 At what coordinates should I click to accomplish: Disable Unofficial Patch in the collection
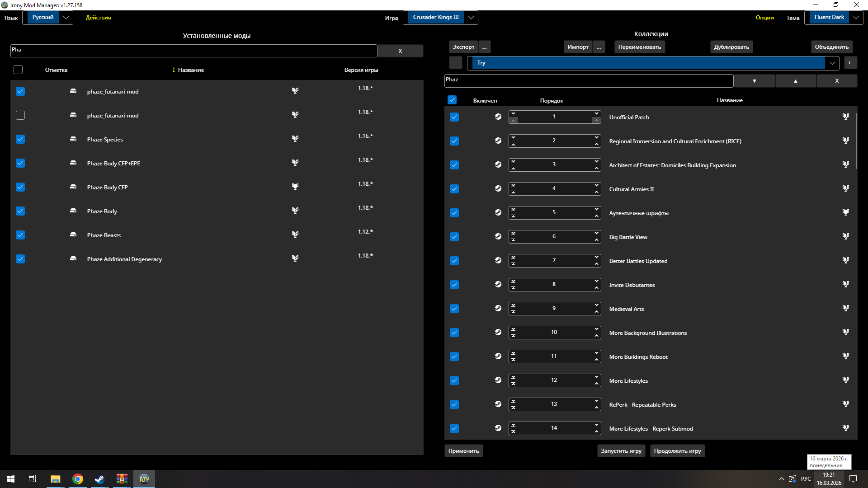pos(454,117)
